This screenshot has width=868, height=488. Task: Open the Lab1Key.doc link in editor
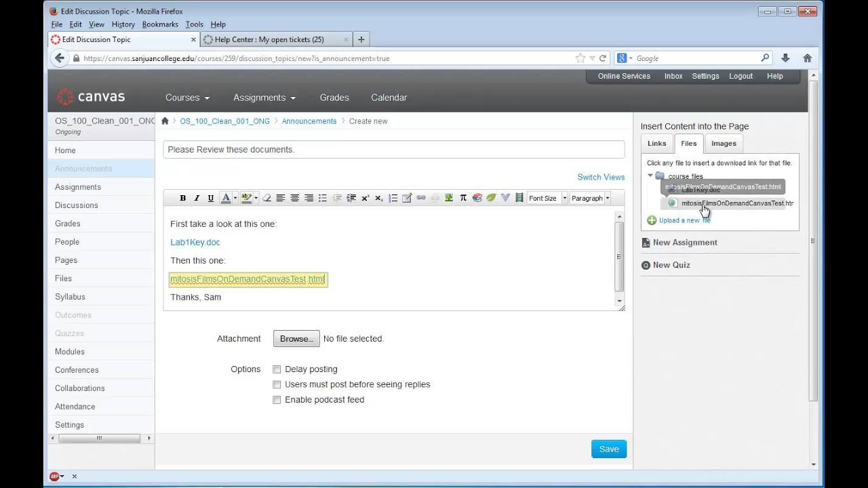(195, 242)
